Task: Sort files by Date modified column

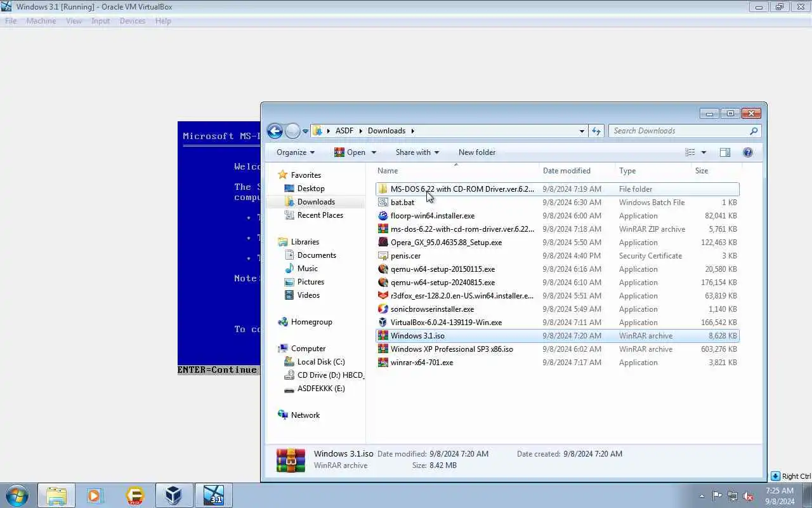Action: 566,171
